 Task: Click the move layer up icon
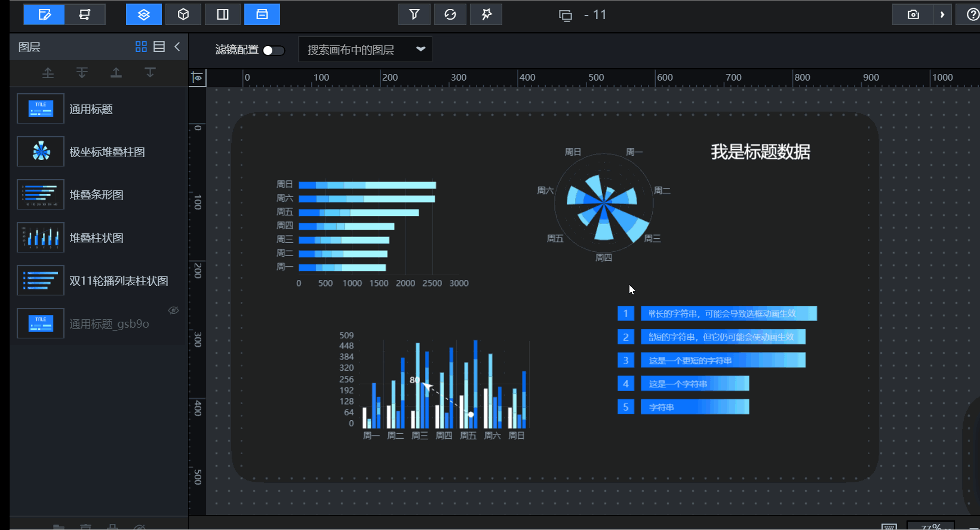click(x=48, y=73)
